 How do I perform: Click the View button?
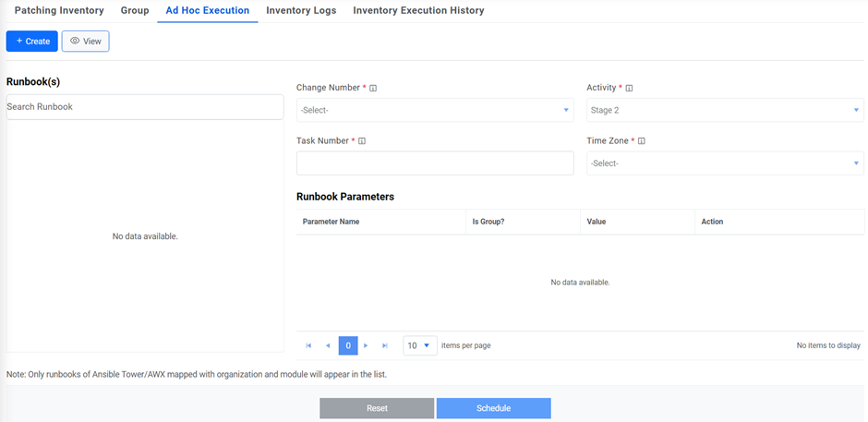click(85, 42)
